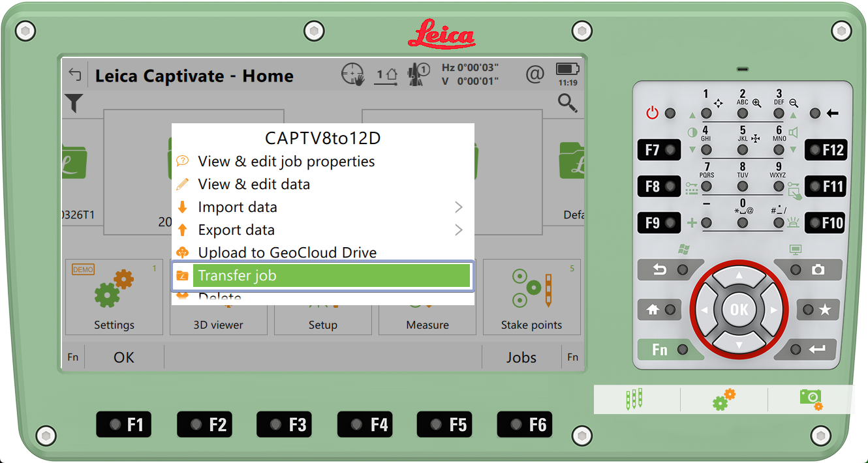Viewport: 868px width, 463px height.
Task: Click numeric key 1
Action: point(706,113)
